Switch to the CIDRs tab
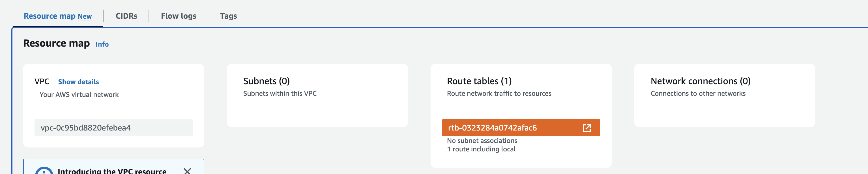This screenshot has width=868, height=174. point(126,16)
